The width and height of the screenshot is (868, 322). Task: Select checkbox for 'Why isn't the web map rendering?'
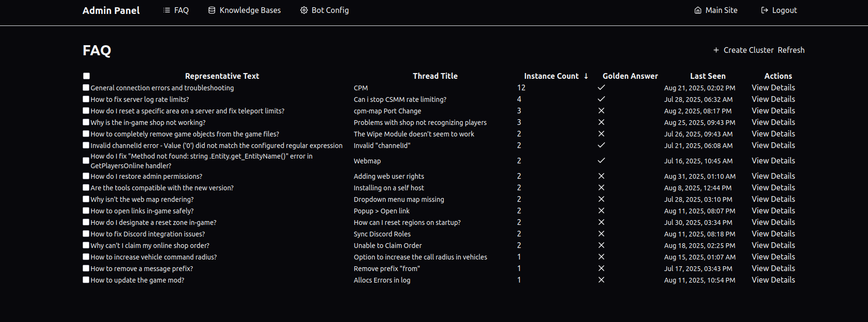[86, 199]
